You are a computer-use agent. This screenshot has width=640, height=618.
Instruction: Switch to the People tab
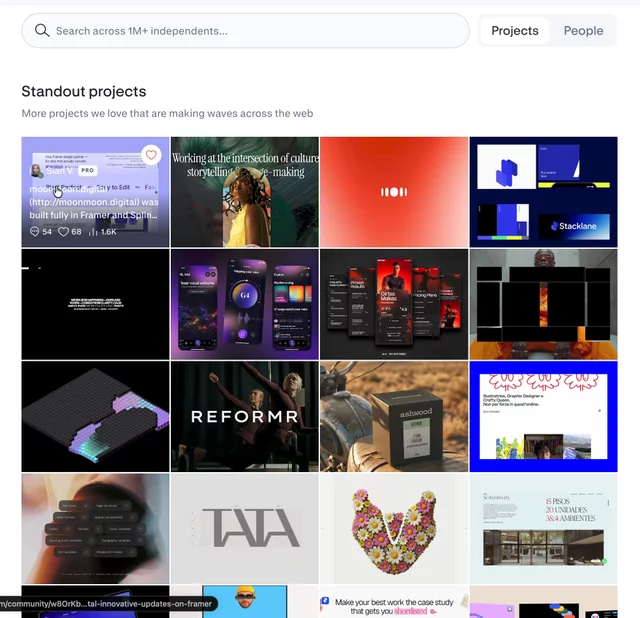[583, 31]
